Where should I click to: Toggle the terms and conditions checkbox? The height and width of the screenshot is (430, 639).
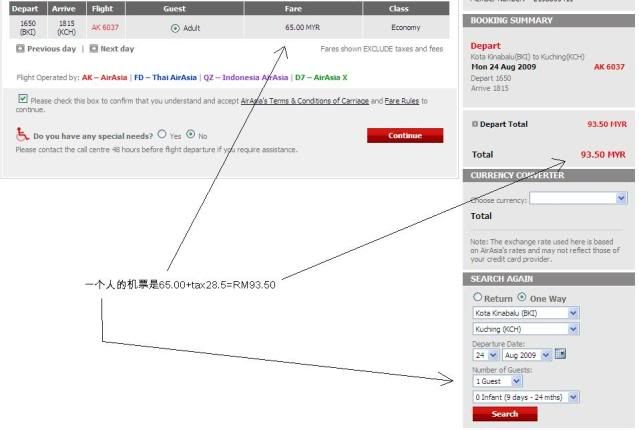tap(23, 99)
